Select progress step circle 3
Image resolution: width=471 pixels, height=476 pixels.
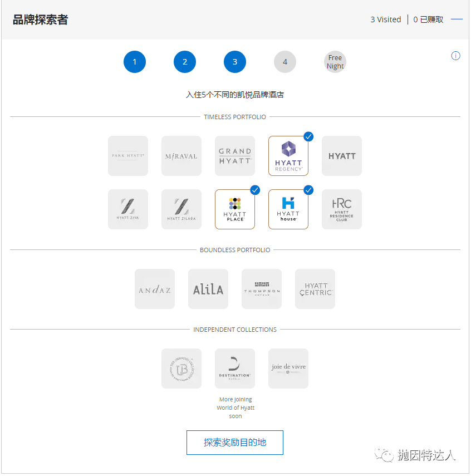point(235,62)
